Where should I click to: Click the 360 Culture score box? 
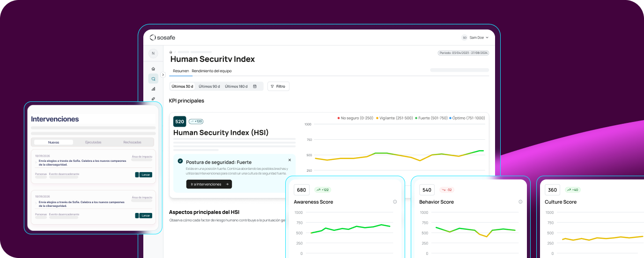point(552,190)
